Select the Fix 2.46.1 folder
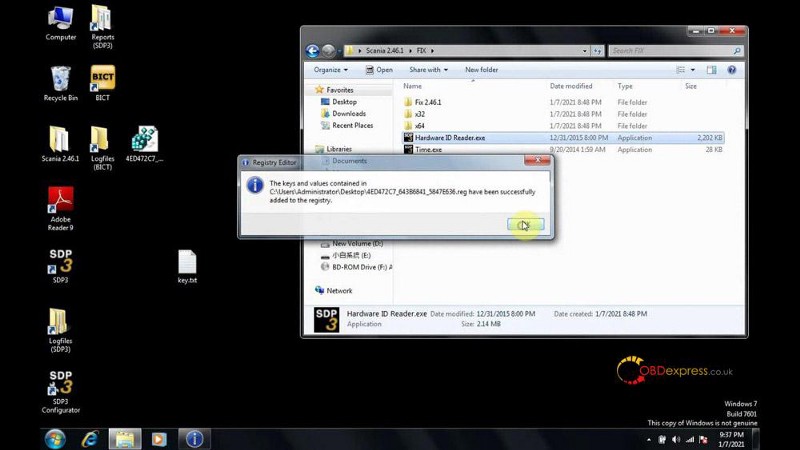The width and height of the screenshot is (800, 450). [563, 102]
